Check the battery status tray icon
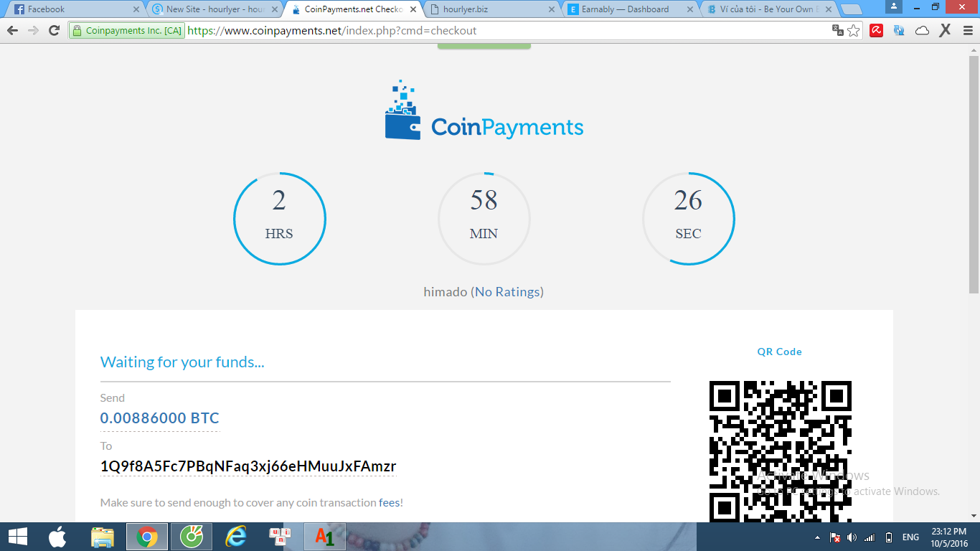The image size is (980, 551). pos(888,537)
